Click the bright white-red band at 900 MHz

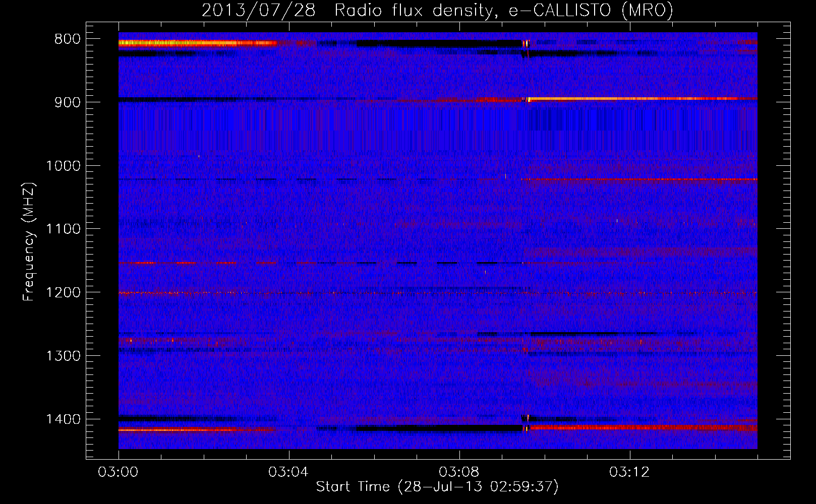point(642,99)
